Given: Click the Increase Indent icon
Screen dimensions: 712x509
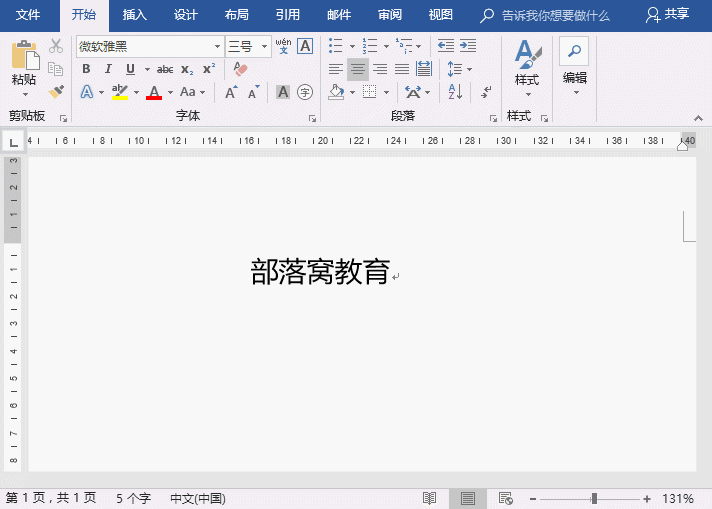Looking at the screenshot, I should tap(467, 46).
